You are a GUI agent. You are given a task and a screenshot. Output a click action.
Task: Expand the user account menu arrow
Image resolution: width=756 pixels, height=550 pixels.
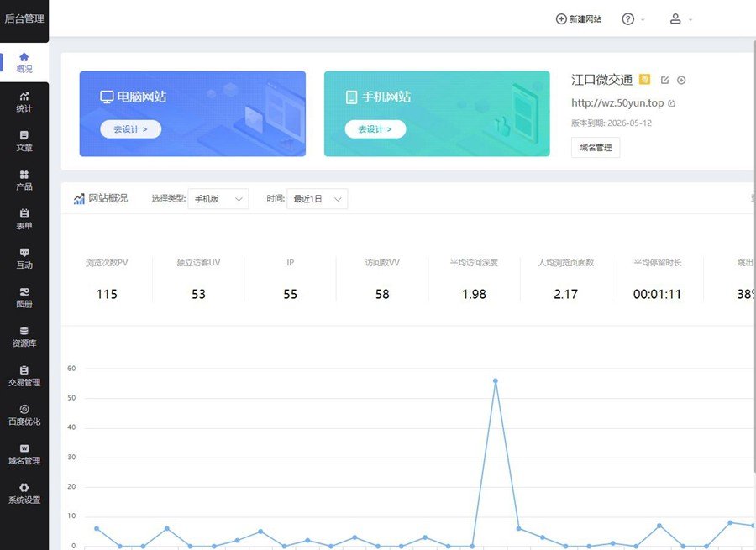[690, 20]
